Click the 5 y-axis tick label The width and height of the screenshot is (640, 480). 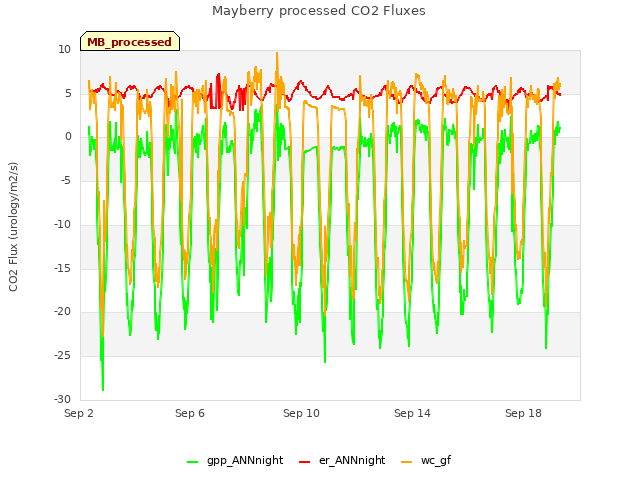coord(68,93)
